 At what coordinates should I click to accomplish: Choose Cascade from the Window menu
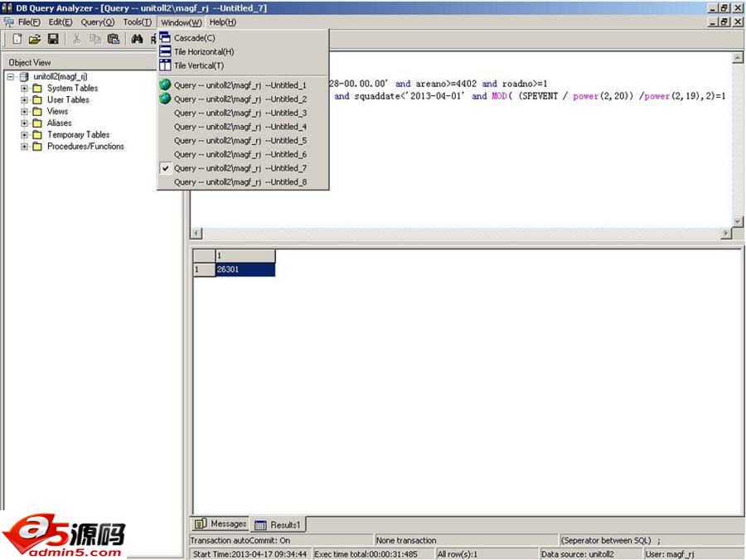click(x=195, y=37)
